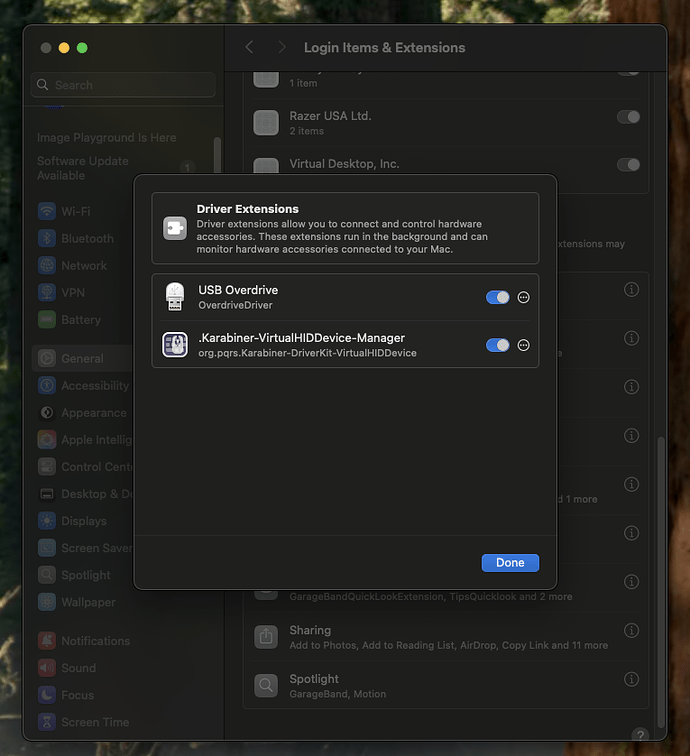Click info button for Sharing extensions

631,630
